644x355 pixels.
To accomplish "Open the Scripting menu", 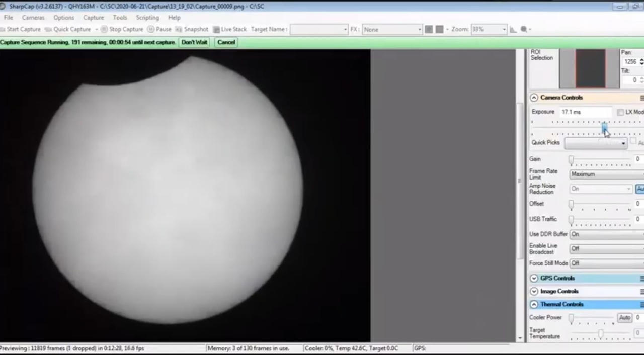I will pos(147,18).
